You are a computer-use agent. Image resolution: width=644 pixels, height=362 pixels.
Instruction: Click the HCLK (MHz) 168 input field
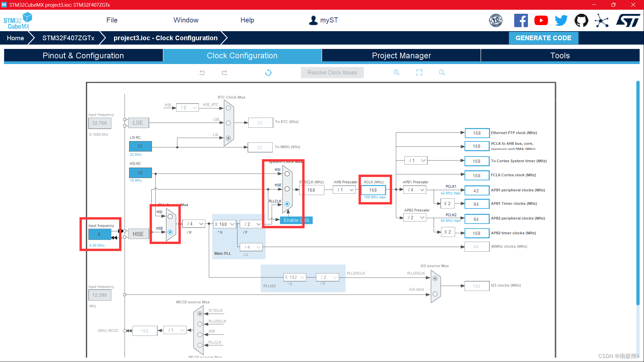[373, 190]
